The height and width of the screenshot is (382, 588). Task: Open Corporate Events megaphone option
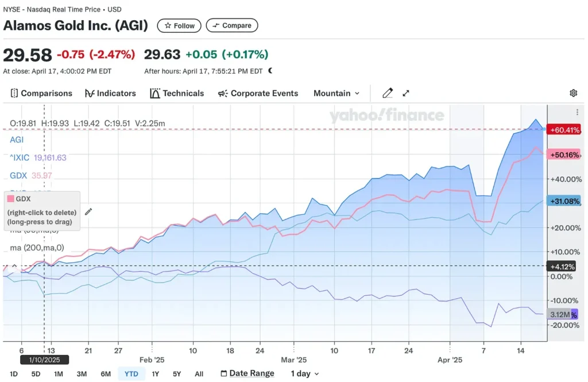tap(258, 93)
